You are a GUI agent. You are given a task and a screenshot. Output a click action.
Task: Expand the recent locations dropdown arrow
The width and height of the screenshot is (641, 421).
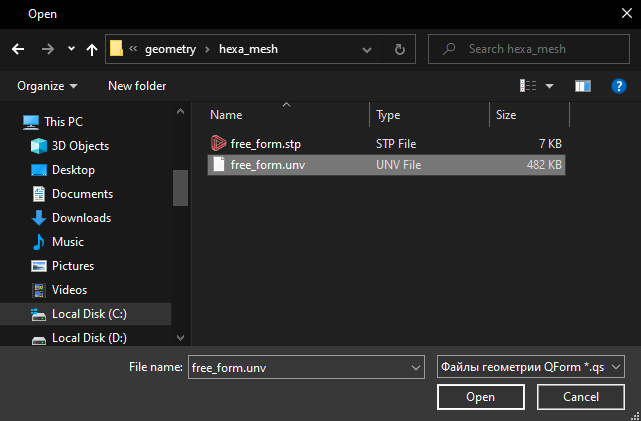point(70,48)
